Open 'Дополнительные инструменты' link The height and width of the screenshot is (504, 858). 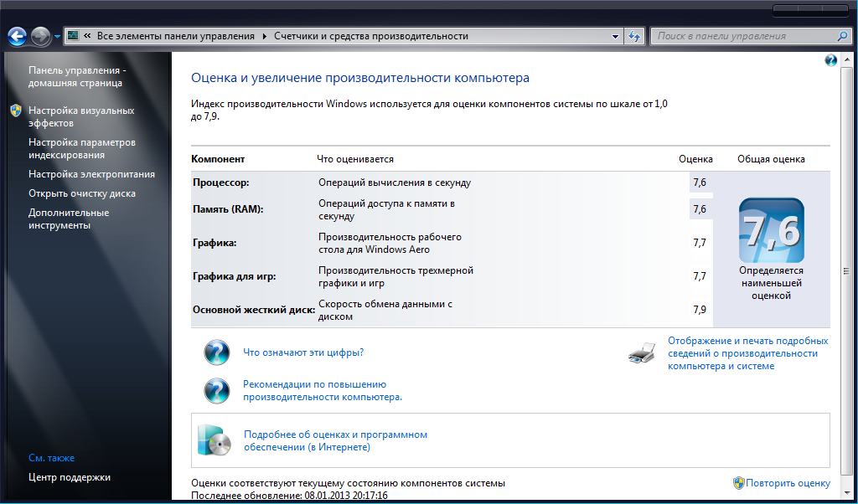point(69,219)
